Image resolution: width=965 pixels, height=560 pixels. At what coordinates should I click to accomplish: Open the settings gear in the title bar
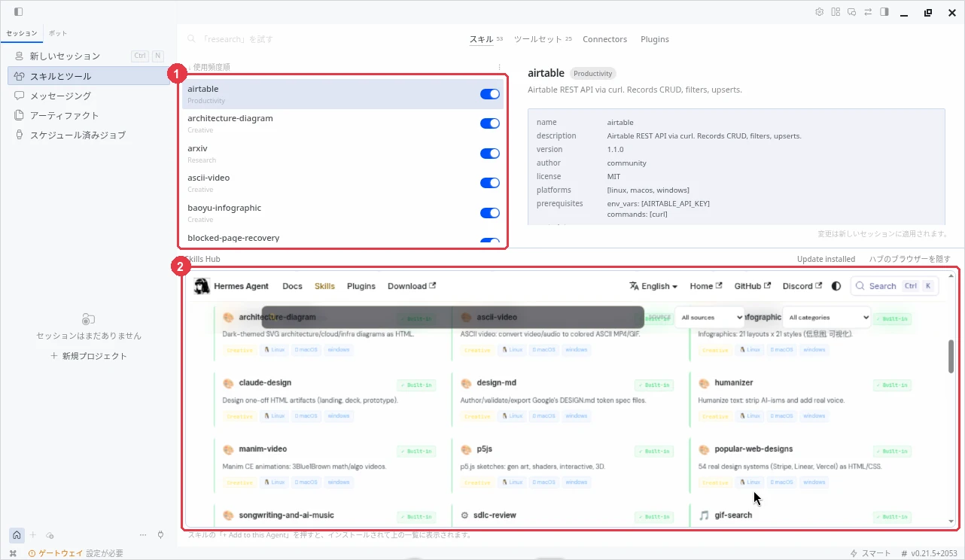(x=820, y=12)
